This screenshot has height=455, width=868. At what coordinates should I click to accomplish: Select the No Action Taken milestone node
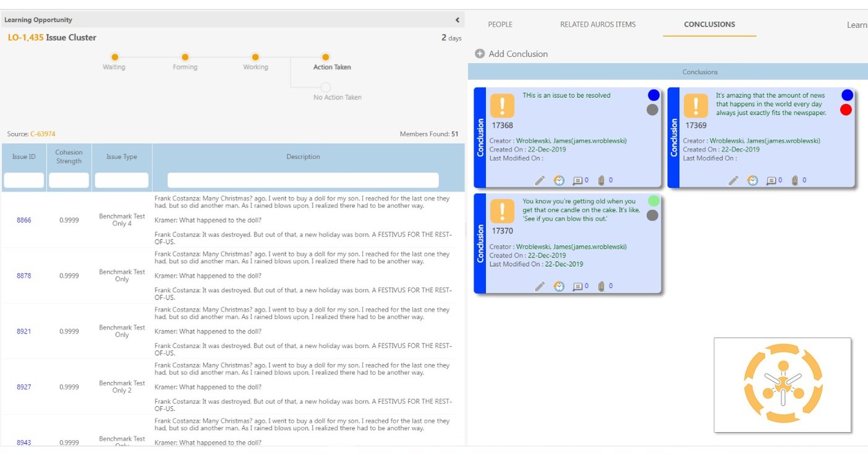[326, 85]
